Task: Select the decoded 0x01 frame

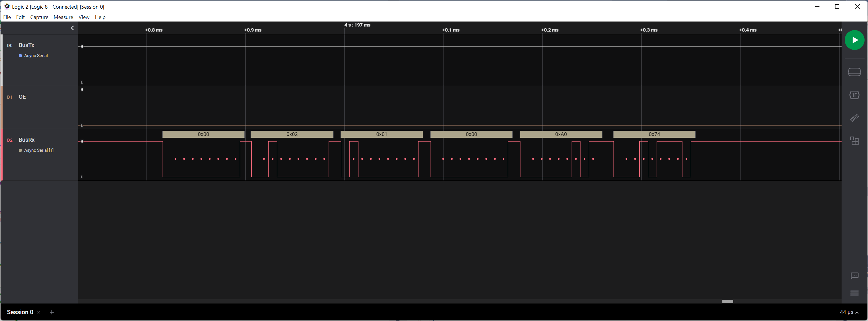Action: (x=381, y=134)
